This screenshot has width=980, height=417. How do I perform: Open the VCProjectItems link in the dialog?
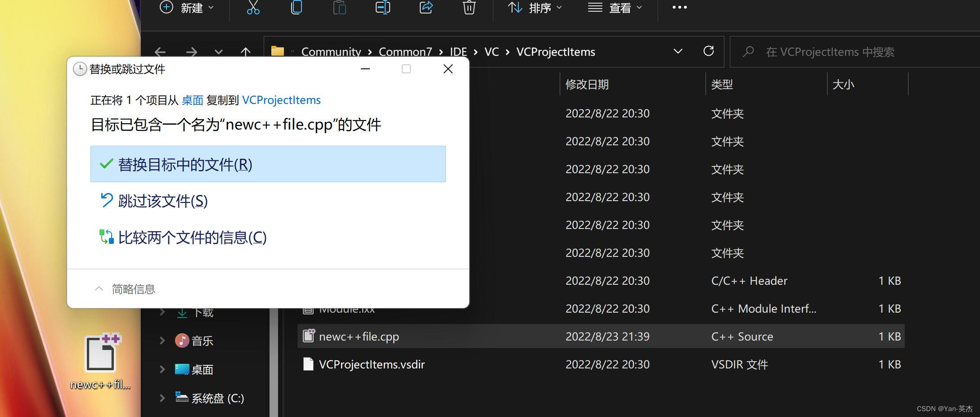281,100
